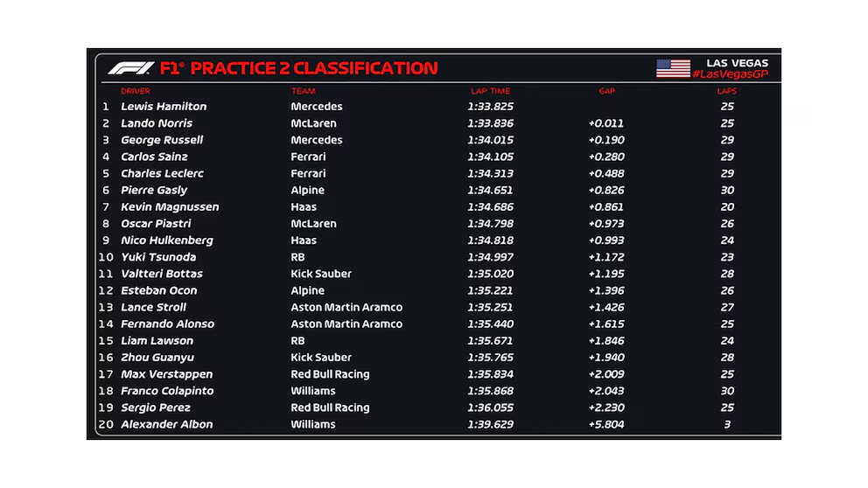The height and width of the screenshot is (488, 868).
Task: Select Max Verstappen's name
Action: 166,374
